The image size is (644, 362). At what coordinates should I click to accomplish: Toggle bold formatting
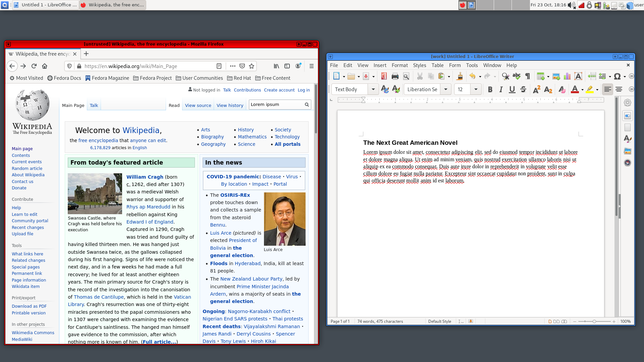(490, 89)
